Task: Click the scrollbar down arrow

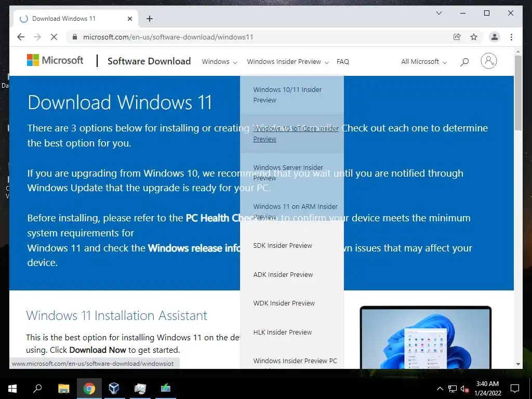Action: pos(518,364)
